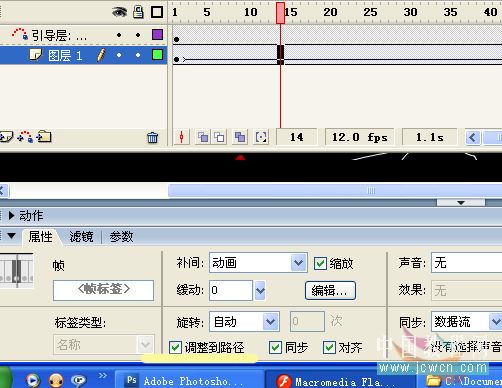Open the Adobe Photoshop taskbar button
The image size is (502, 388).
click(x=189, y=381)
